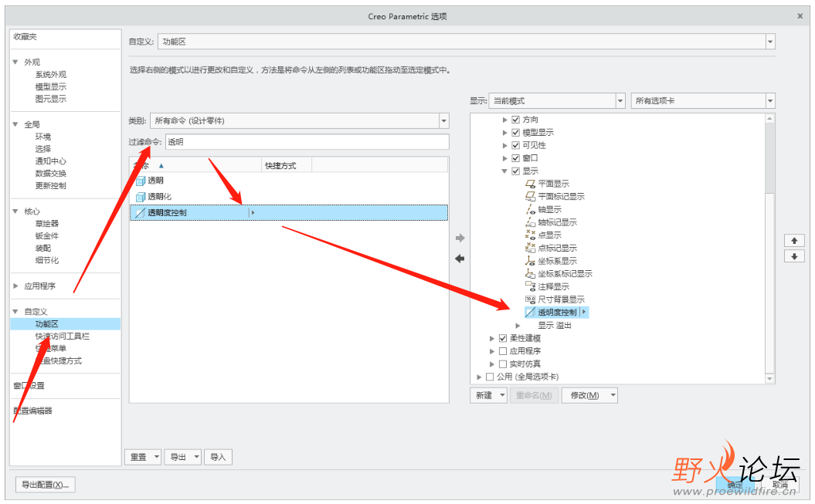The image size is (815, 504).
Task: Collapse the 显示 group in tree
Action: [x=504, y=171]
